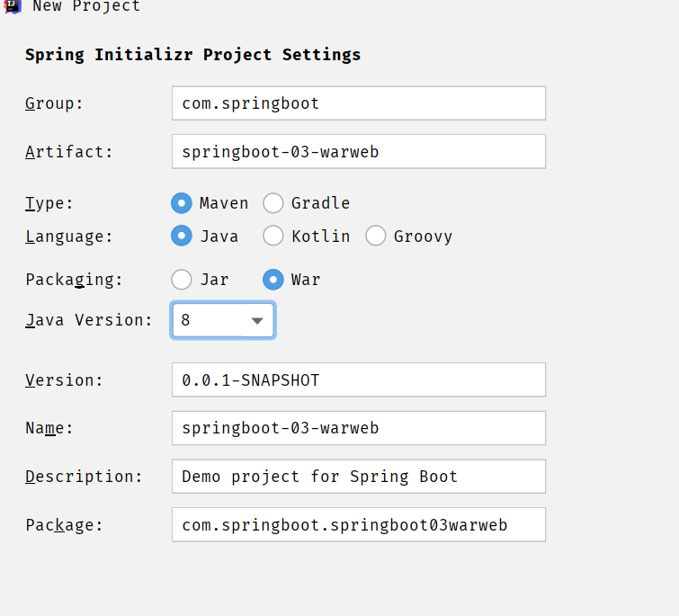This screenshot has height=616, width=679.
Task: Click the Version label
Action: (64, 380)
